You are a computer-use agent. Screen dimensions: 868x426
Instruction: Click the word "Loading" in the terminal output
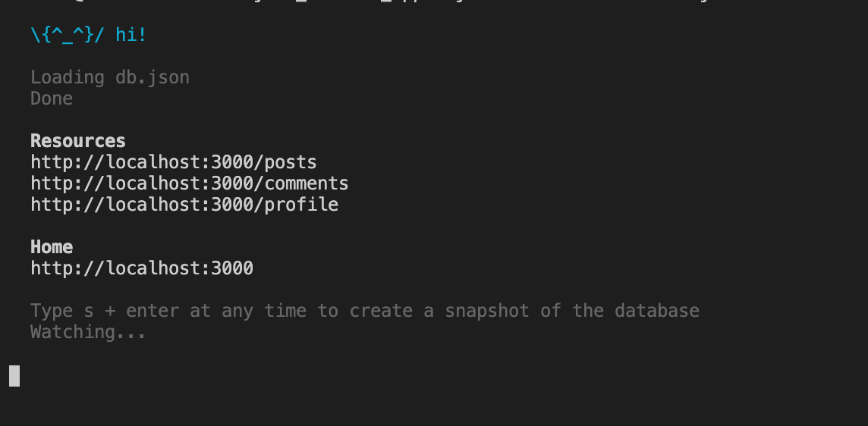tap(67, 77)
